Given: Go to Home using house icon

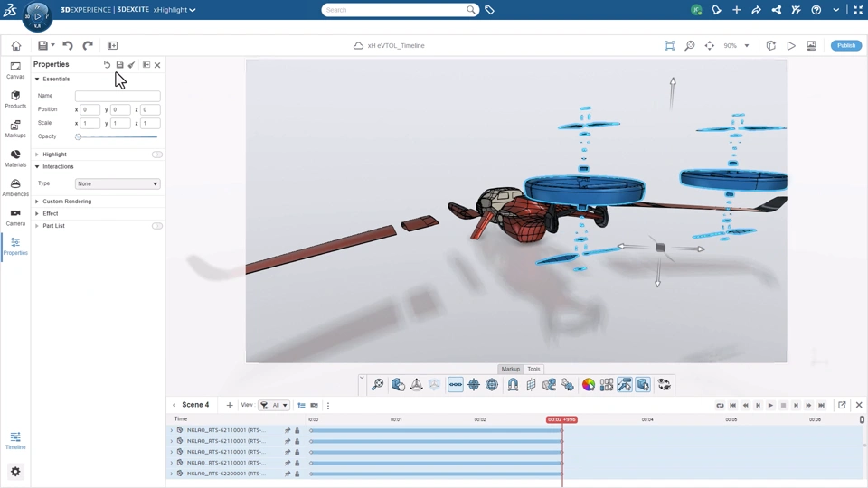Looking at the screenshot, I should click(16, 45).
